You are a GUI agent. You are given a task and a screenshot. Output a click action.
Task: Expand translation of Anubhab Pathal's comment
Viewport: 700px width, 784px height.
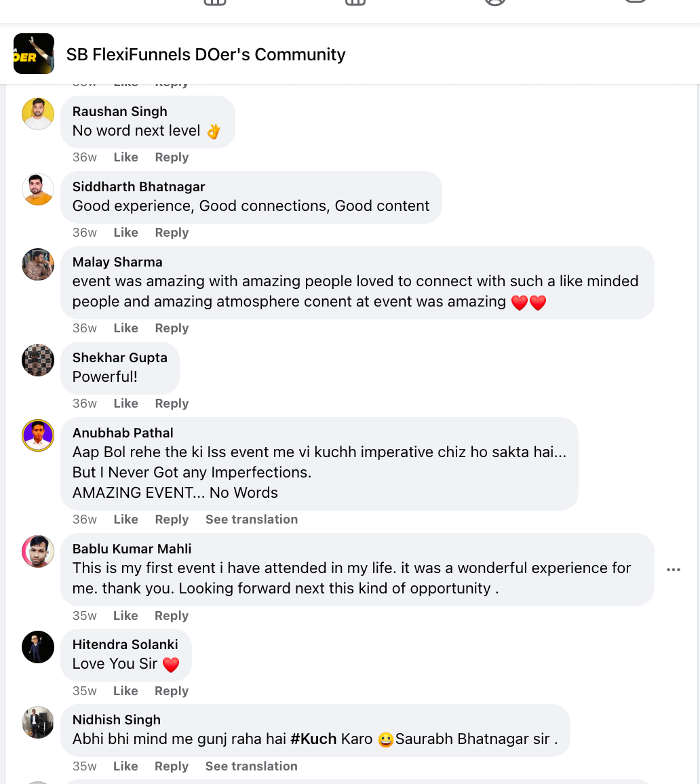pyautogui.click(x=252, y=520)
